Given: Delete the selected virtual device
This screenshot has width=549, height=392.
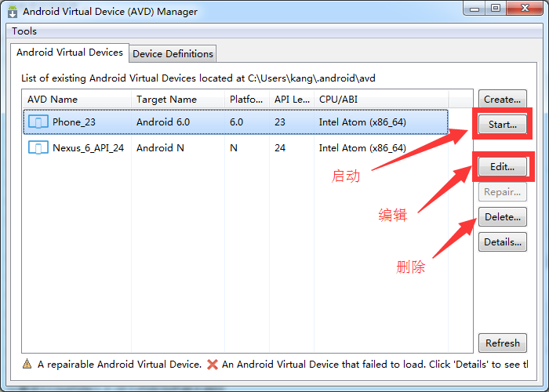Looking at the screenshot, I should 503,217.
